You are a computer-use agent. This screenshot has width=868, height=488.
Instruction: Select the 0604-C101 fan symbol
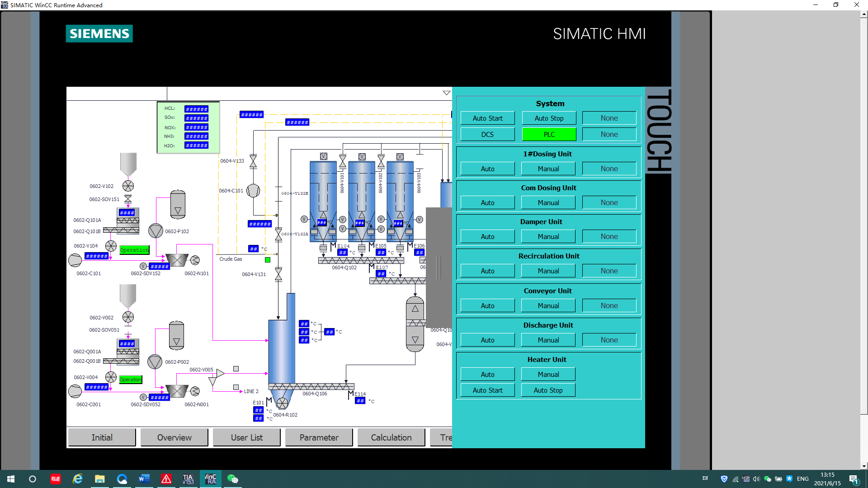[253, 191]
